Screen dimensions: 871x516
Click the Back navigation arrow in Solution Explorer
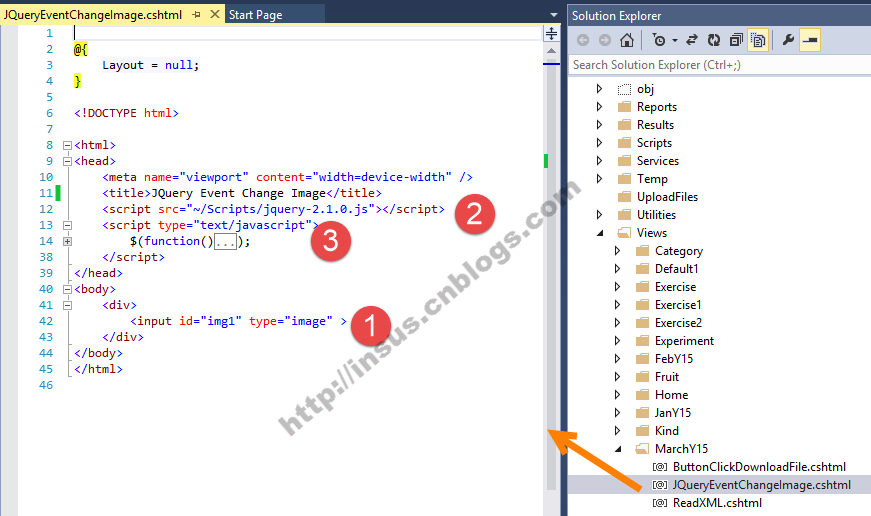[583, 40]
